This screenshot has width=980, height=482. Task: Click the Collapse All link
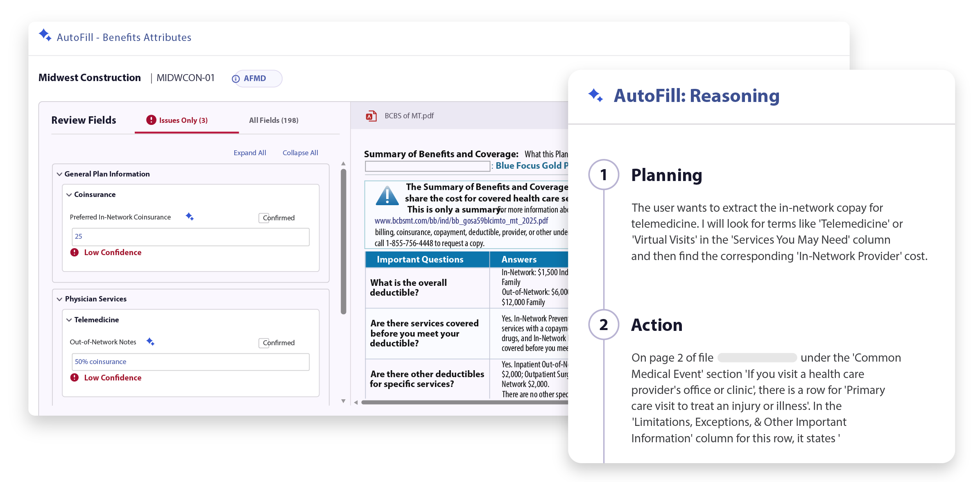click(x=300, y=153)
